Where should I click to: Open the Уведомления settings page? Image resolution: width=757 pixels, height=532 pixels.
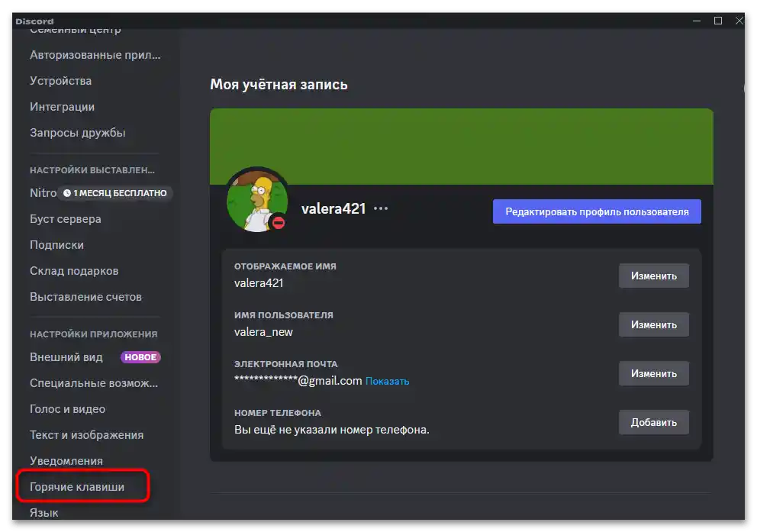[x=66, y=460]
